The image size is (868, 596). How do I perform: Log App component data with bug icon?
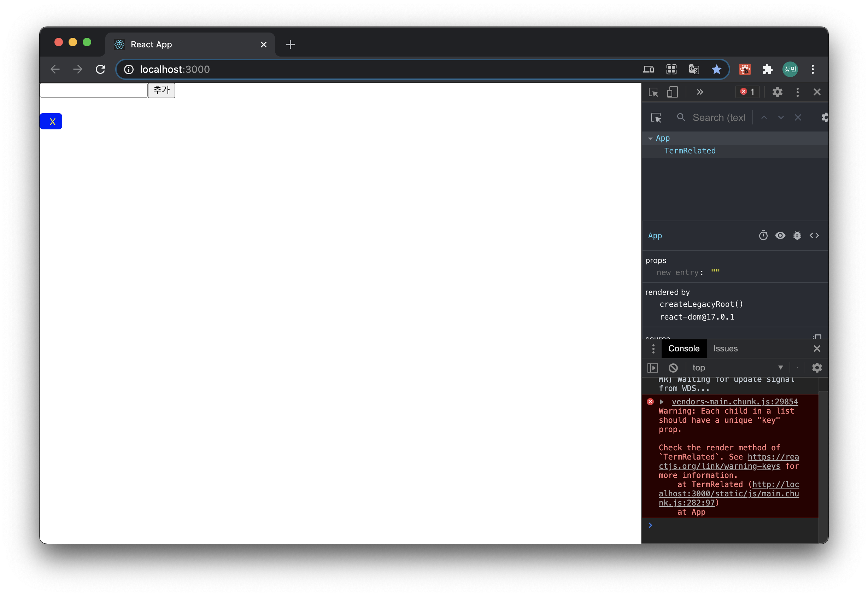point(797,235)
